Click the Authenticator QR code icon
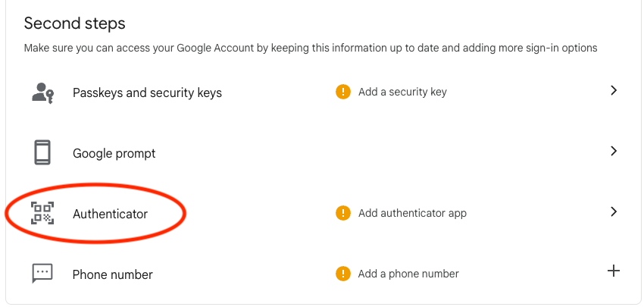 (x=42, y=213)
